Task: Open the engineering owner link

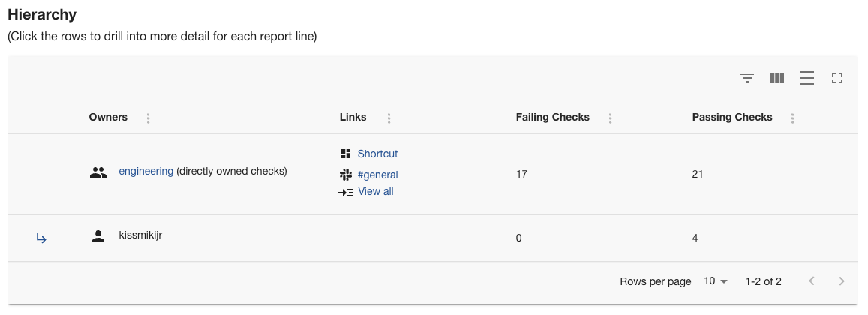Action: [x=146, y=171]
